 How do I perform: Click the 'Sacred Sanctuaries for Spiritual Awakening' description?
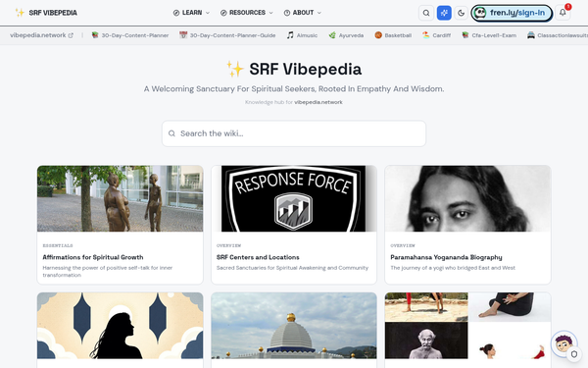(x=292, y=268)
